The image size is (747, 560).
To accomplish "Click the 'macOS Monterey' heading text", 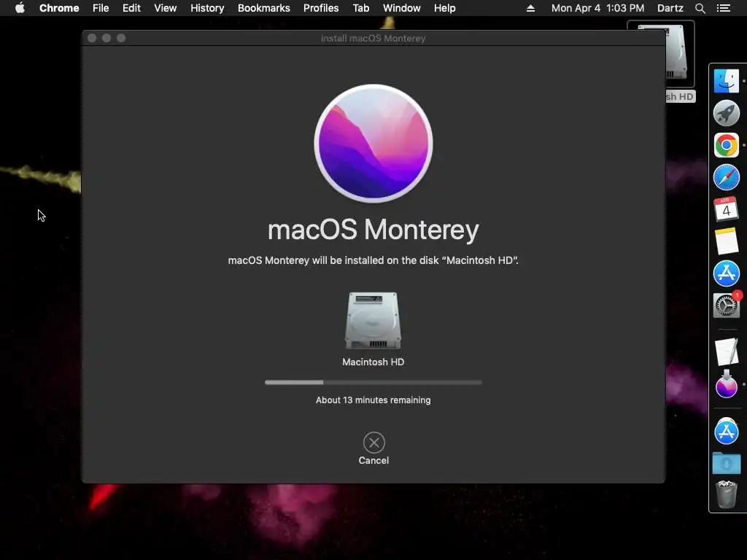I will coord(373,230).
